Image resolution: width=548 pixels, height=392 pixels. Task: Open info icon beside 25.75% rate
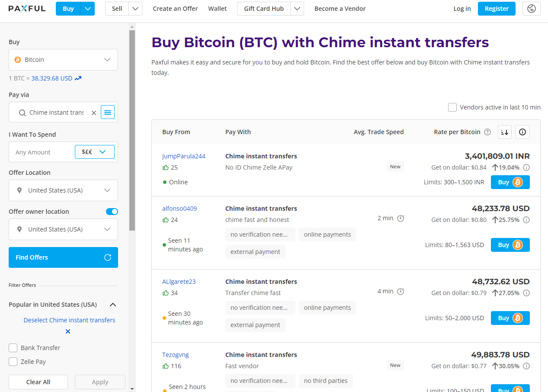tap(526, 220)
